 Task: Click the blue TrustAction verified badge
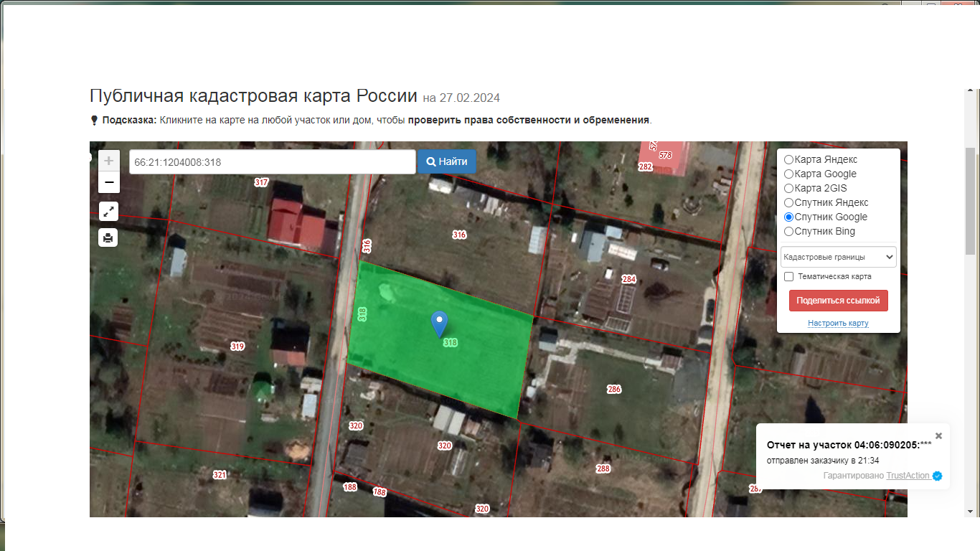(937, 476)
